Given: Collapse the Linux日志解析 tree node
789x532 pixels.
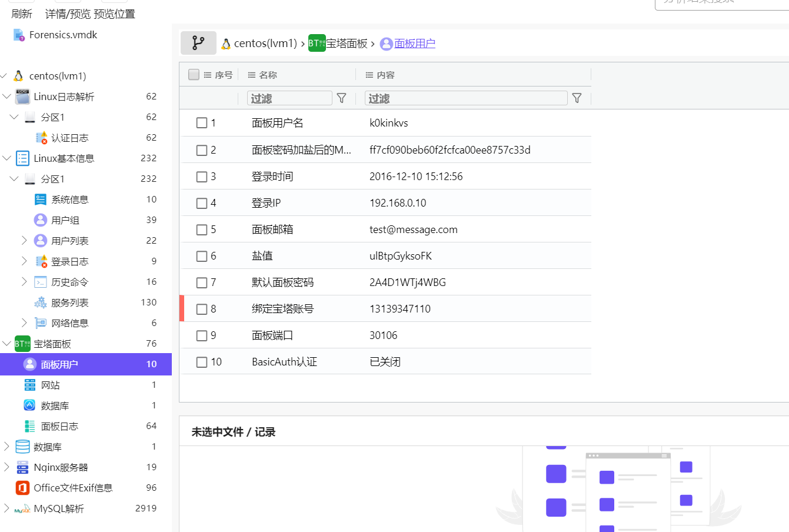Looking at the screenshot, I should (x=6, y=96).
